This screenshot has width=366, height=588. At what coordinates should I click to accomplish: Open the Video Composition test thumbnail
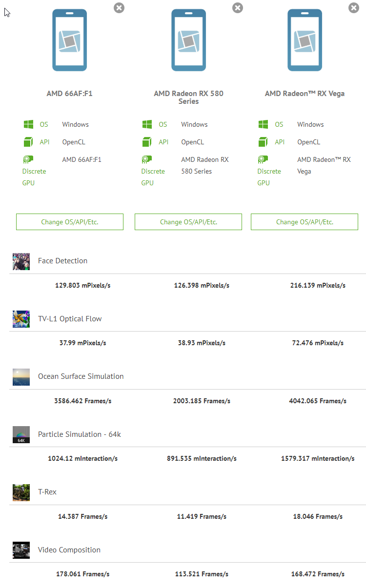pos(21,550)
